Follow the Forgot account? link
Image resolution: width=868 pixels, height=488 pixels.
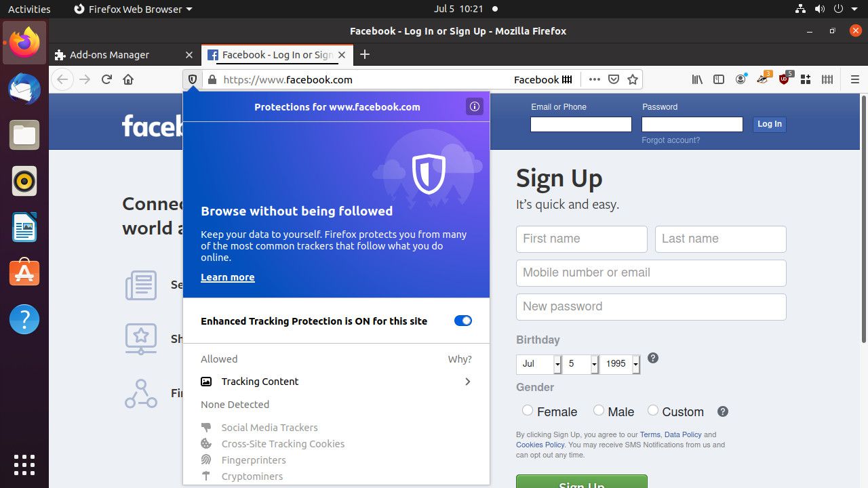coord(671,140)
